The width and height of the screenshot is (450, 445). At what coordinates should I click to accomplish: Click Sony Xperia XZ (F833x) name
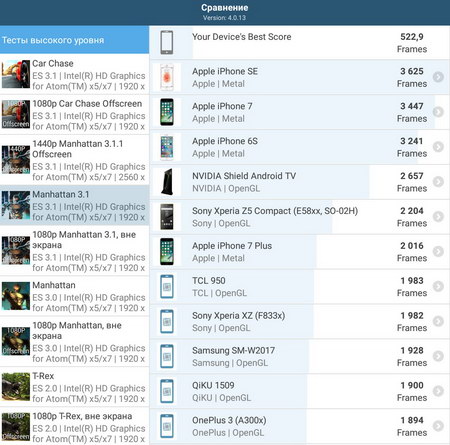click(238, 316)
